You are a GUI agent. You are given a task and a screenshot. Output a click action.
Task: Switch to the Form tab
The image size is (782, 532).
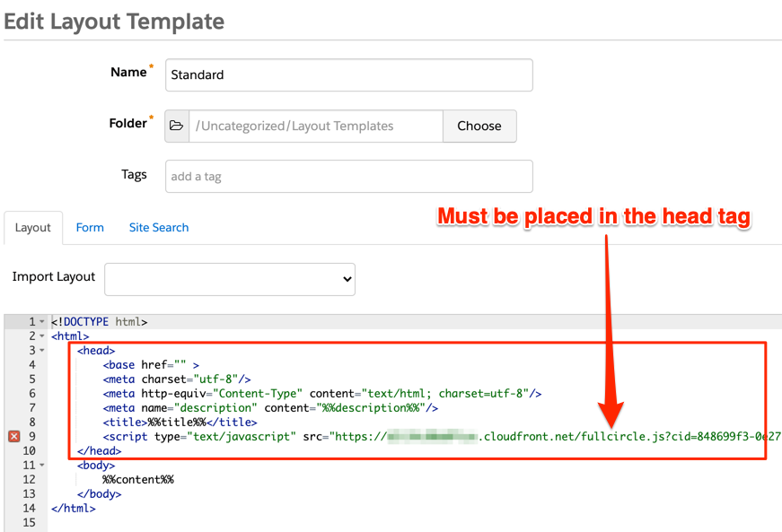(90, 228)
